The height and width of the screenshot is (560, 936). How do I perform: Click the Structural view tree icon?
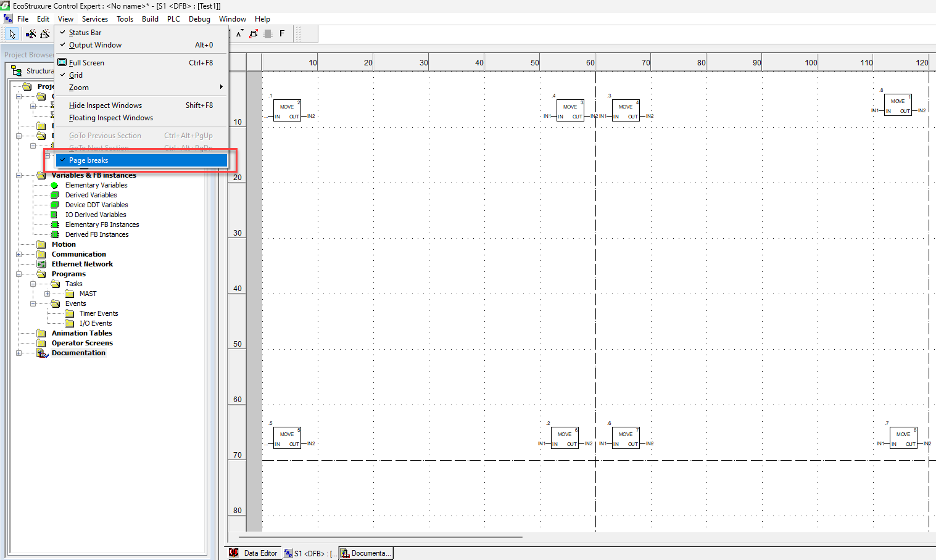[17, 71]
